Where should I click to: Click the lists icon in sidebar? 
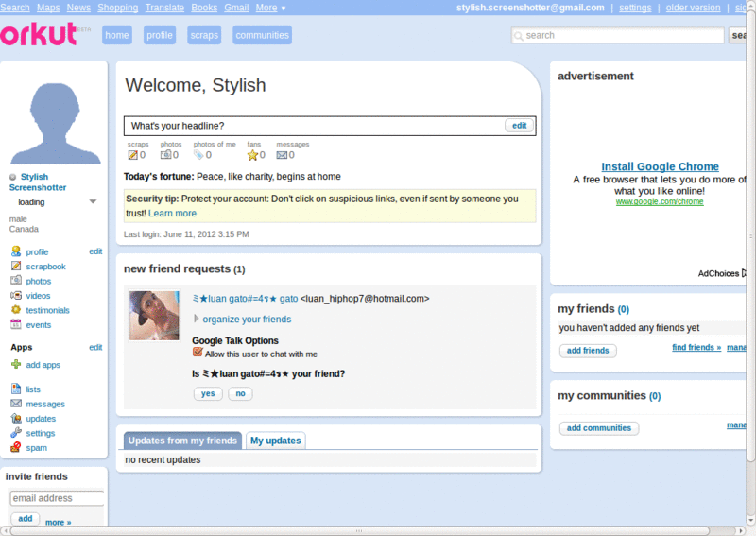tap(16, 389)
